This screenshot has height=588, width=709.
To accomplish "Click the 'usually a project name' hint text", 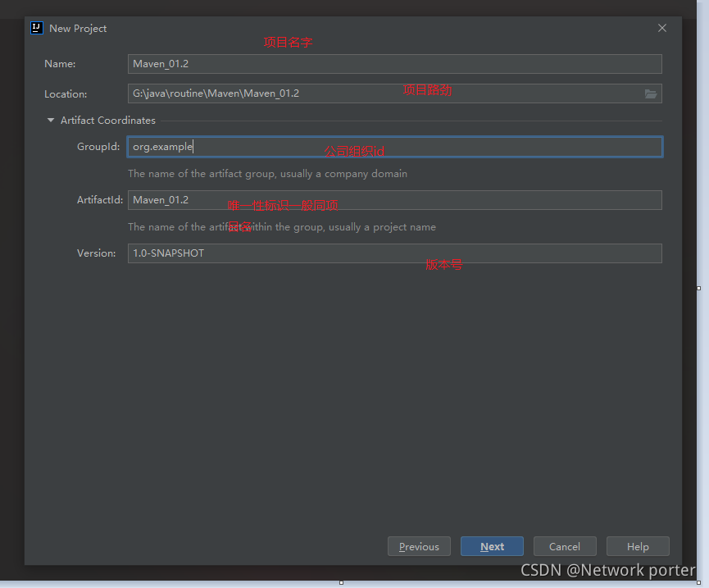I will point(382,227).
